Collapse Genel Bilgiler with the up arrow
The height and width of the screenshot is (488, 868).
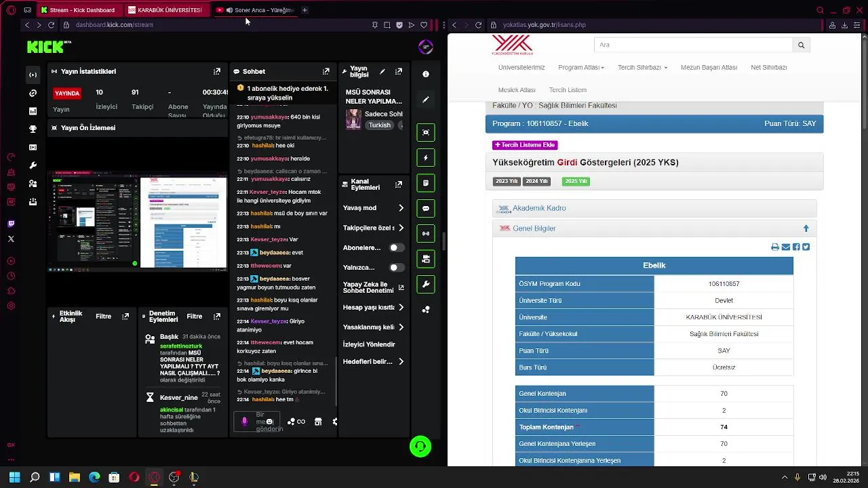[806, 228]
